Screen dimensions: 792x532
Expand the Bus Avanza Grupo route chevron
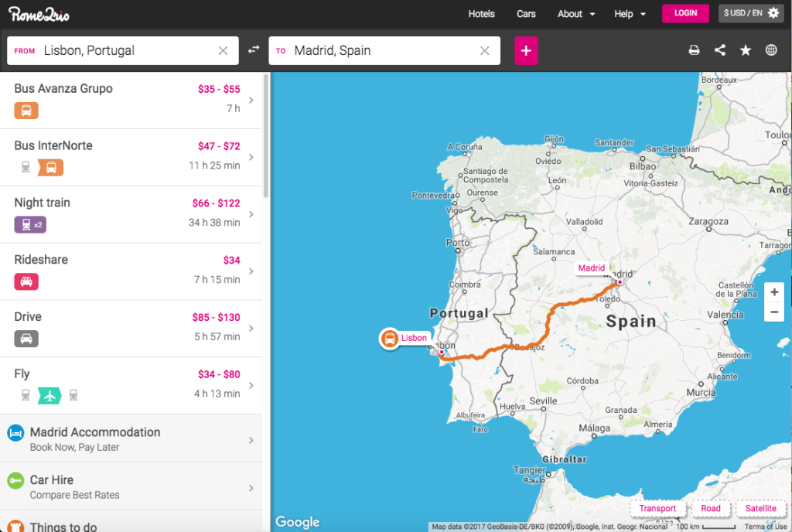pos(251,100)
